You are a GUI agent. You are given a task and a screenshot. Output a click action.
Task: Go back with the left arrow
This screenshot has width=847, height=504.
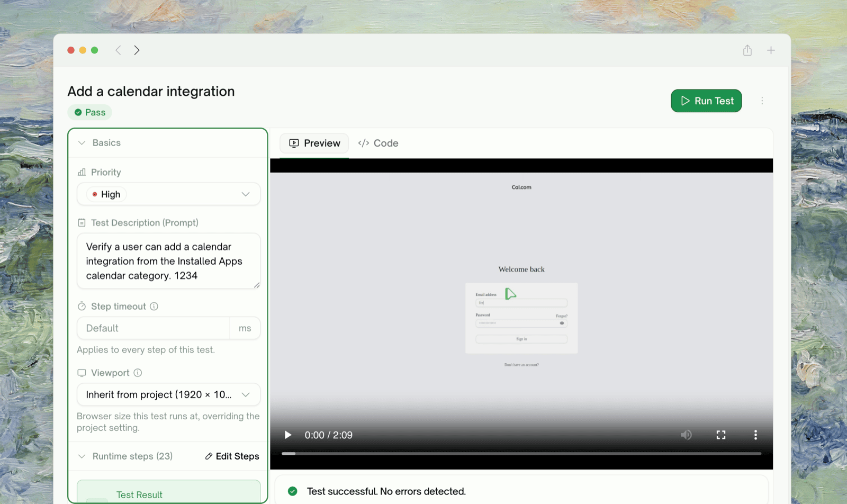point(118,50)
